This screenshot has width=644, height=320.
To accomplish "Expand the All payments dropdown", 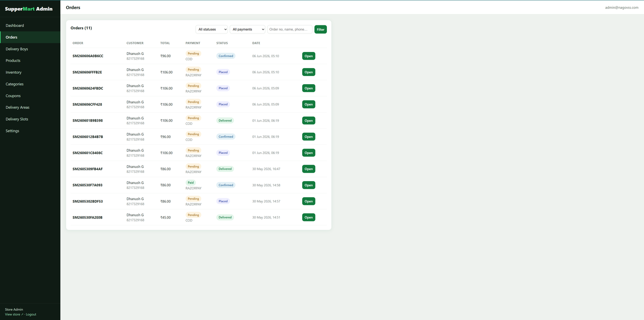I will [248, 29].
